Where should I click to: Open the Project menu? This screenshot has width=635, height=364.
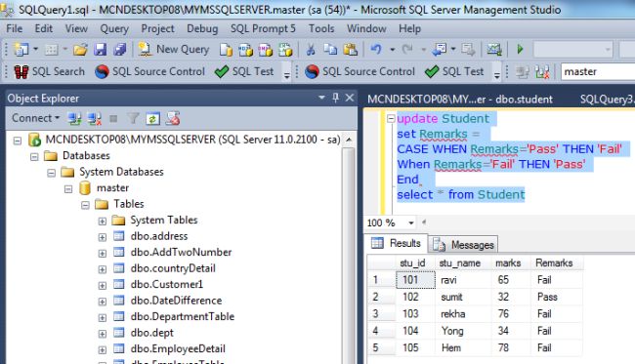[157, 28]
